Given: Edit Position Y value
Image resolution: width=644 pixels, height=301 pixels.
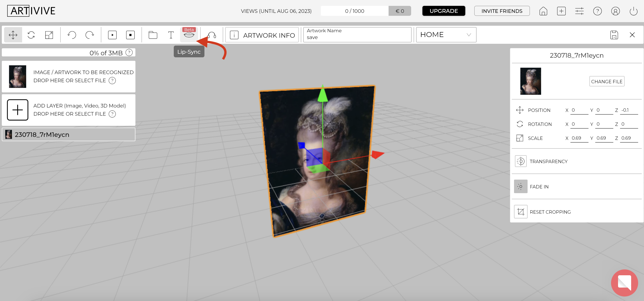Looking at the screenshot, I should pyautogui.click(x=604, y=110).
